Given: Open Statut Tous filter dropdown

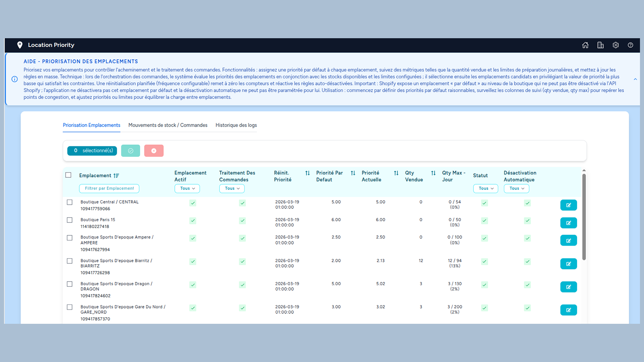Looking at the screenshot, I should click(486, 188).
